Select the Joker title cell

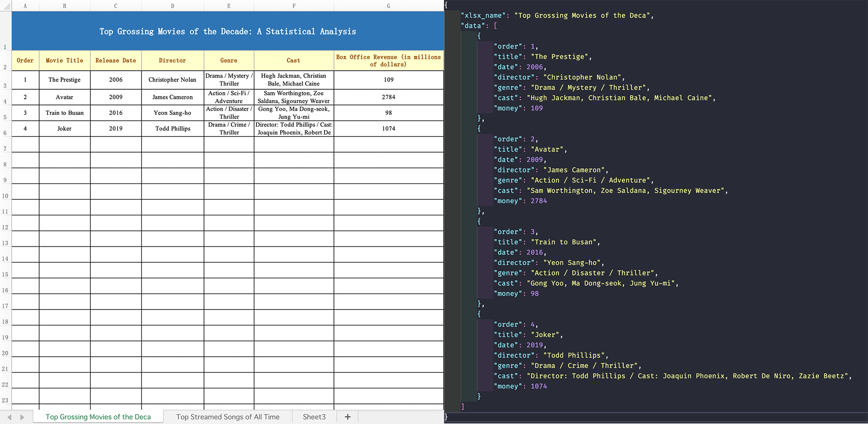click(65, 128)
